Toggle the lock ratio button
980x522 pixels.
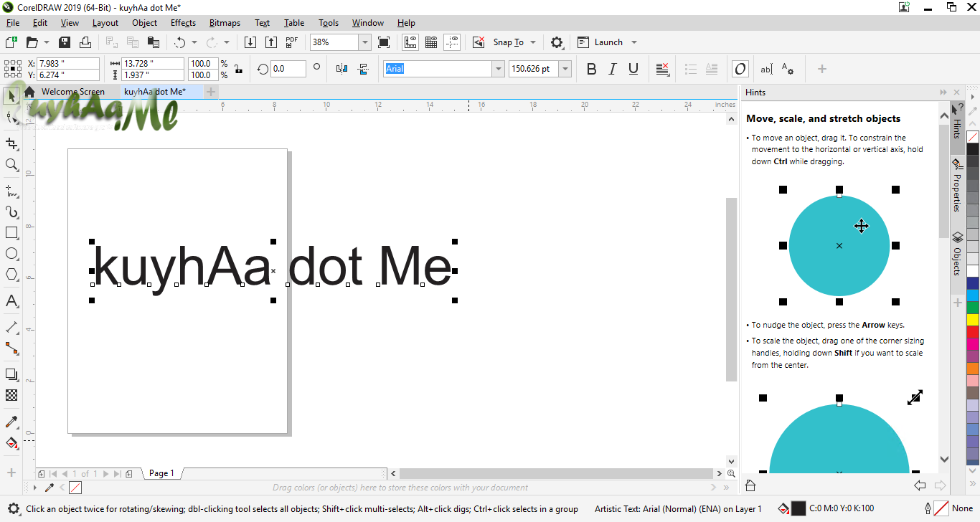[238, 69]
